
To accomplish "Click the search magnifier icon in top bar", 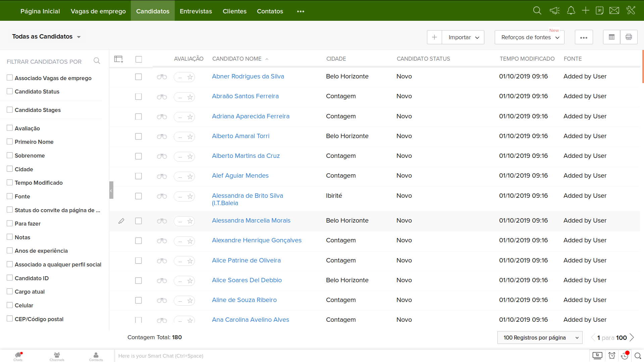I will (537, 11).
